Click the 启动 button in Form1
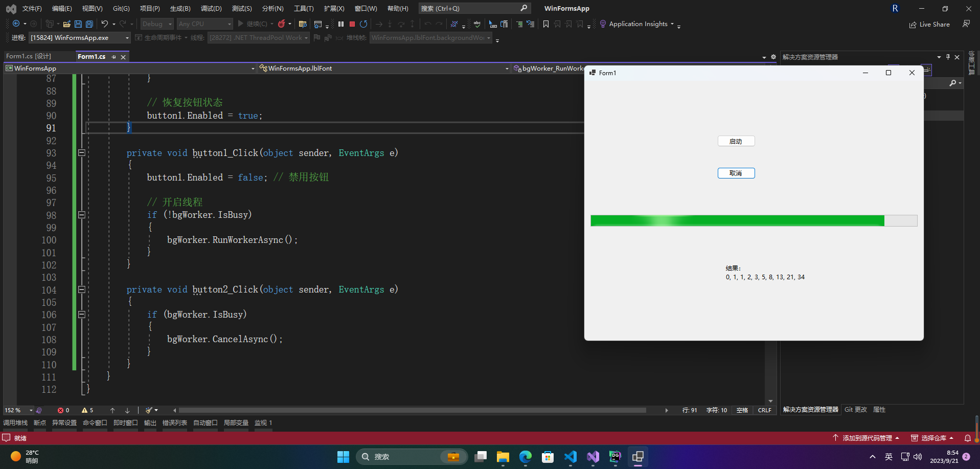Screen dimensions: 980x469 click(736, 141)
